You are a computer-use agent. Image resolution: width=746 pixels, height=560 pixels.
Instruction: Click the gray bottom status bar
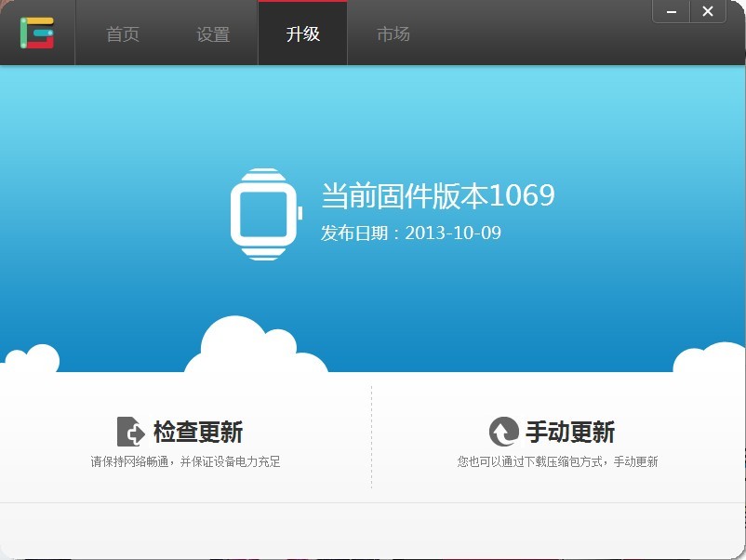(x=372, y=530)
